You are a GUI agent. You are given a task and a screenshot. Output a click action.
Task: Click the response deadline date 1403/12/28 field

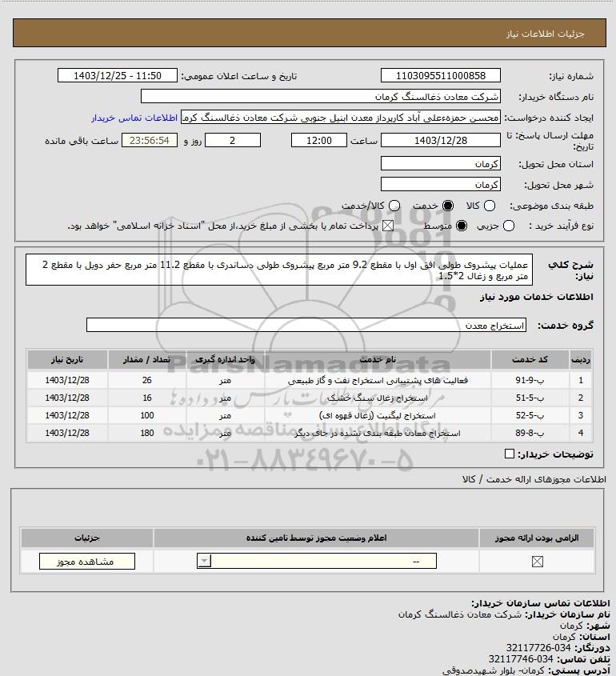[x=441, y=141]
